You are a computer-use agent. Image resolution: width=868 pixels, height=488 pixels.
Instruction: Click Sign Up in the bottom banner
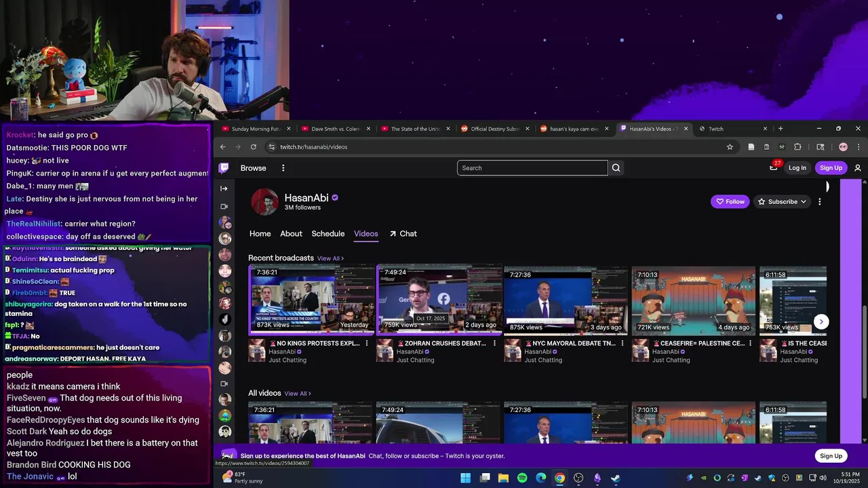831,456
